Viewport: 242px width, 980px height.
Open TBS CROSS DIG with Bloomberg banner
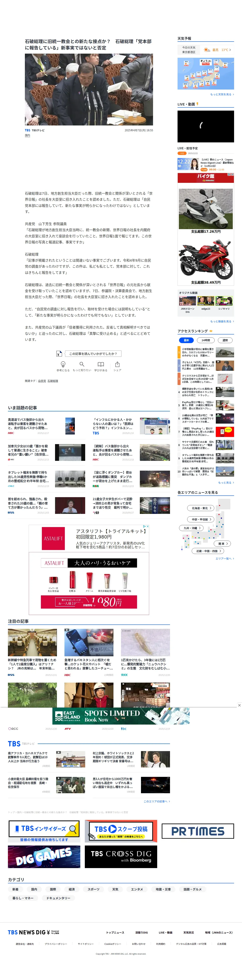(x=121, y=857)
